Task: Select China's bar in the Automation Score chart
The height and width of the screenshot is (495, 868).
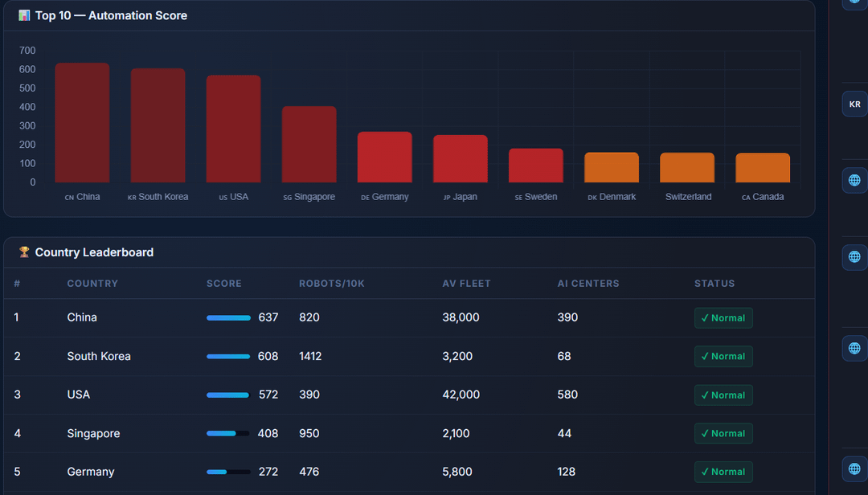Action: coord(82,123)
